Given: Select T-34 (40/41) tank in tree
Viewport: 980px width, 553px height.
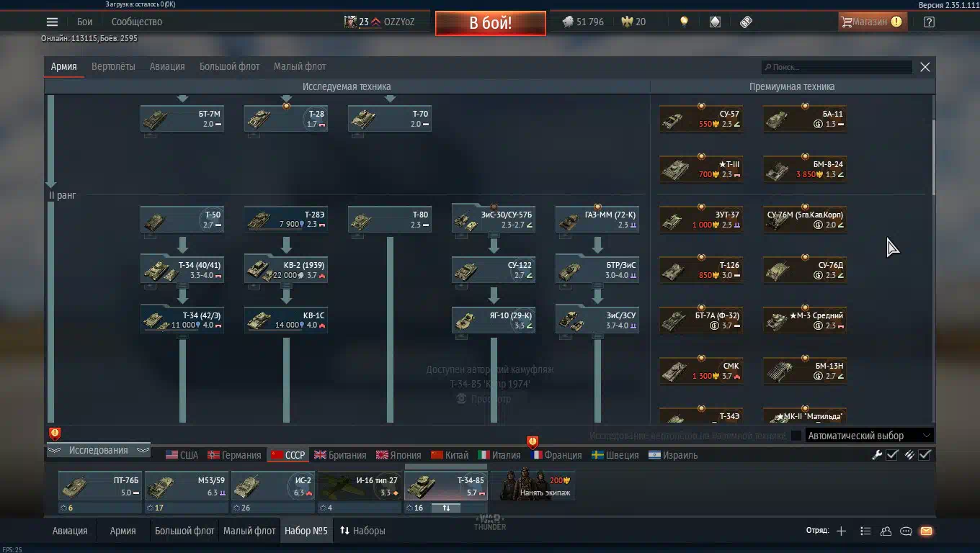Looking at the screenshot, I should [182, 270].
